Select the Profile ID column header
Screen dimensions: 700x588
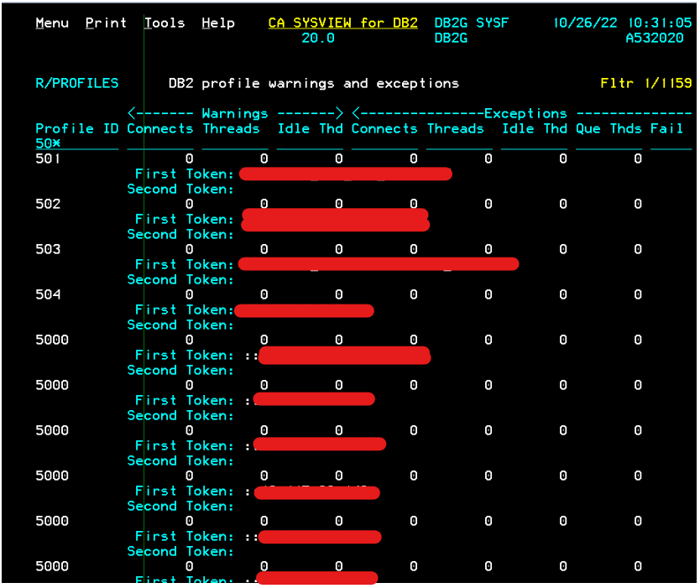pyautogui.click(x=77, y=129)
